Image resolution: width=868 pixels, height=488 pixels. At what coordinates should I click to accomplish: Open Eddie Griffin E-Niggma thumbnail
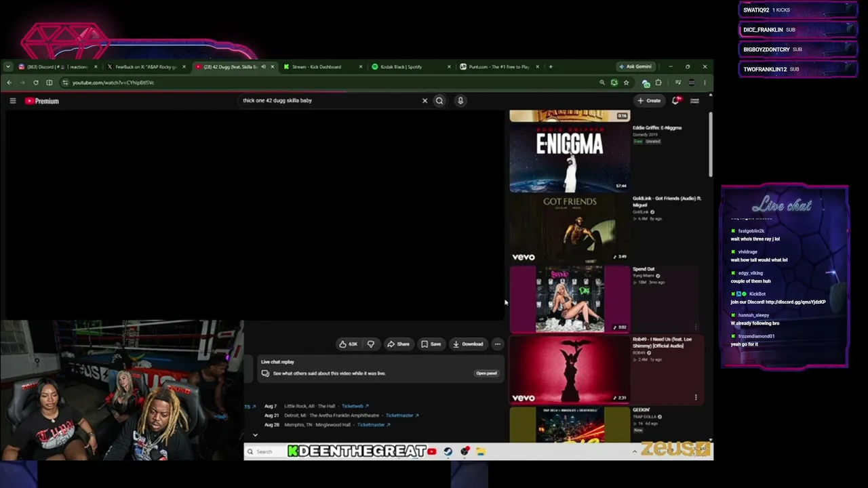(570, 158)
